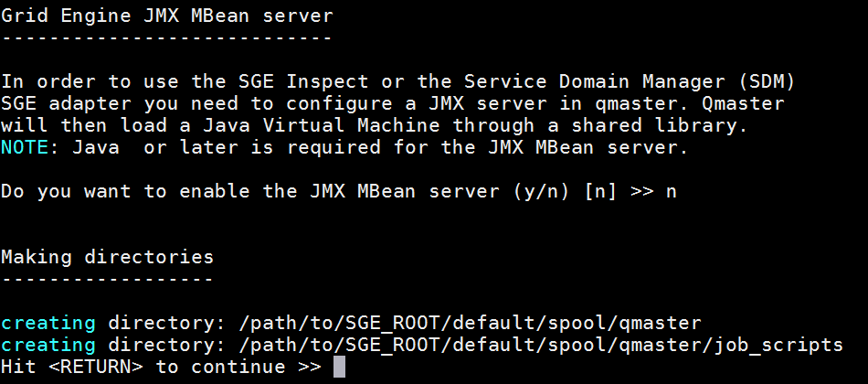Screen dimensions: 868x384
Task: Click the '[n]' default value in prompt
Action: 600,192
